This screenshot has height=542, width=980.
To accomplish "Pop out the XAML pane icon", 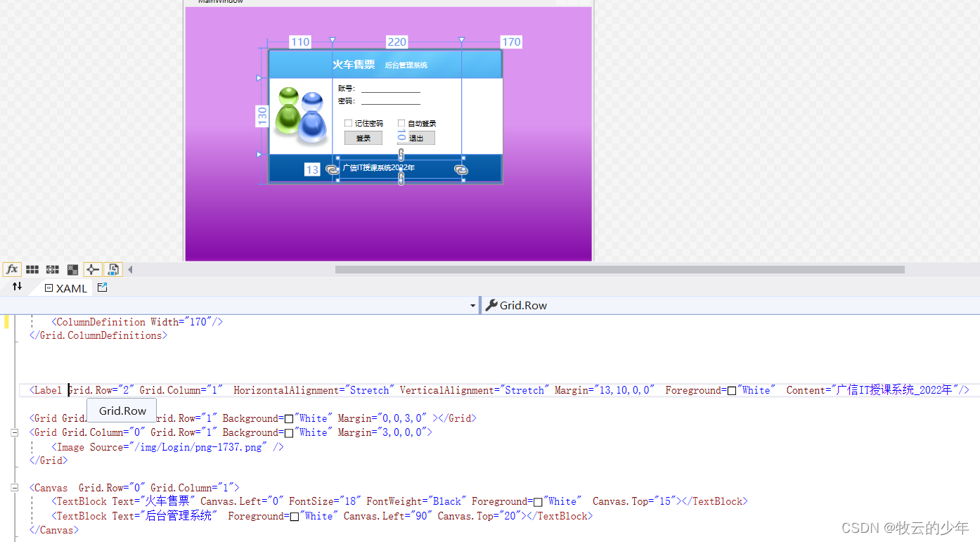I will point(103,288).
